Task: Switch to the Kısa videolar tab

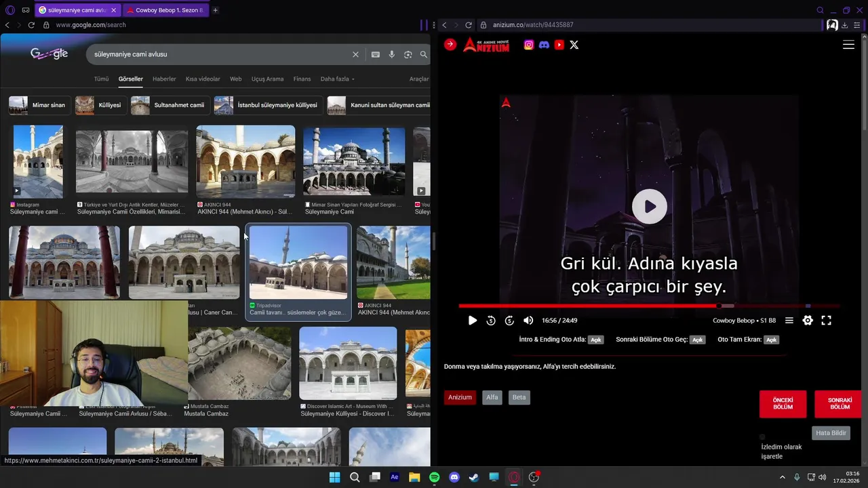Action: pos(203,79)
